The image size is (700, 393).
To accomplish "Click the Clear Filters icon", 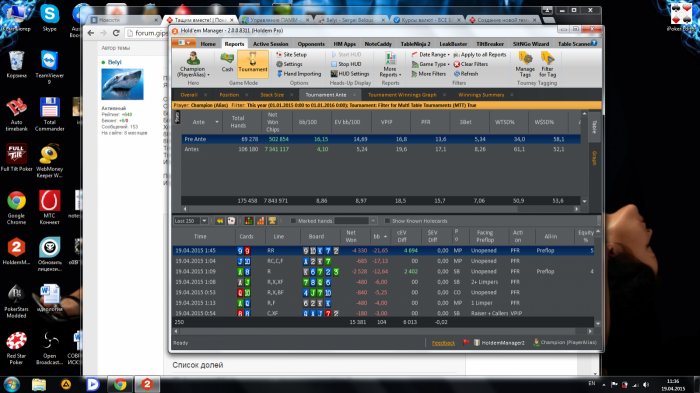I will [x=457, y=64].
